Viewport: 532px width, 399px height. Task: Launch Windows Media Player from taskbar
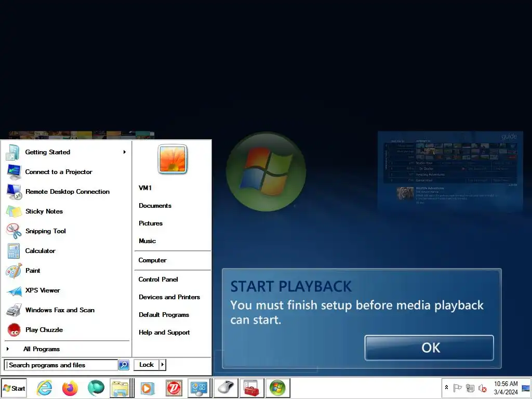click(x=148, y=388)
